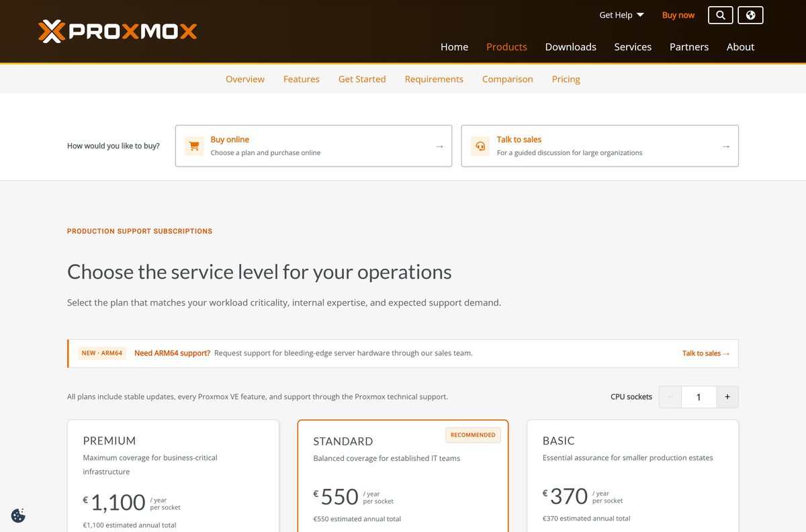This screenshot has height=532, width=806.
Task: Click Talk to sales link in ARM64 banner
Action: [706, 353]
